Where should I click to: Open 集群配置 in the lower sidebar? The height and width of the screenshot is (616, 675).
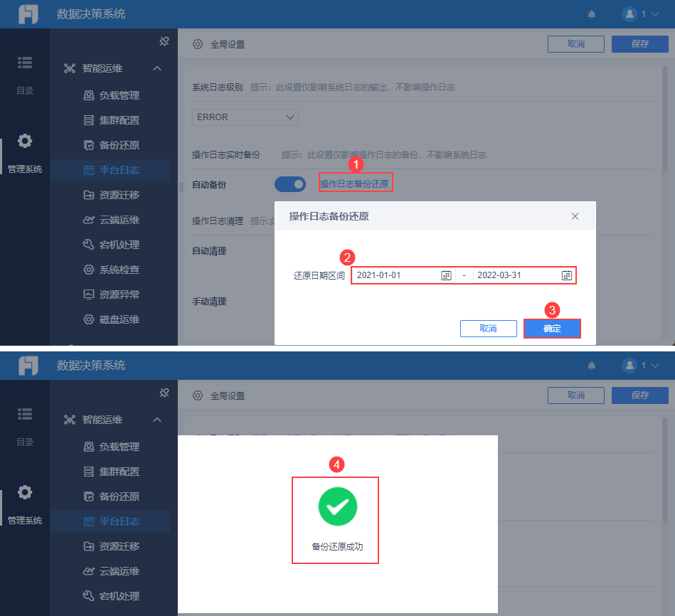[111, 472]
